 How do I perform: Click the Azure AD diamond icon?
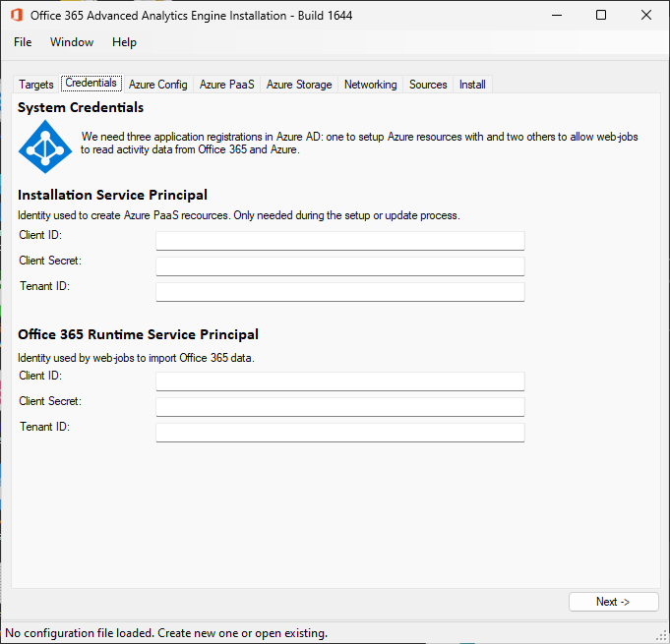click(x=45, y=146)
